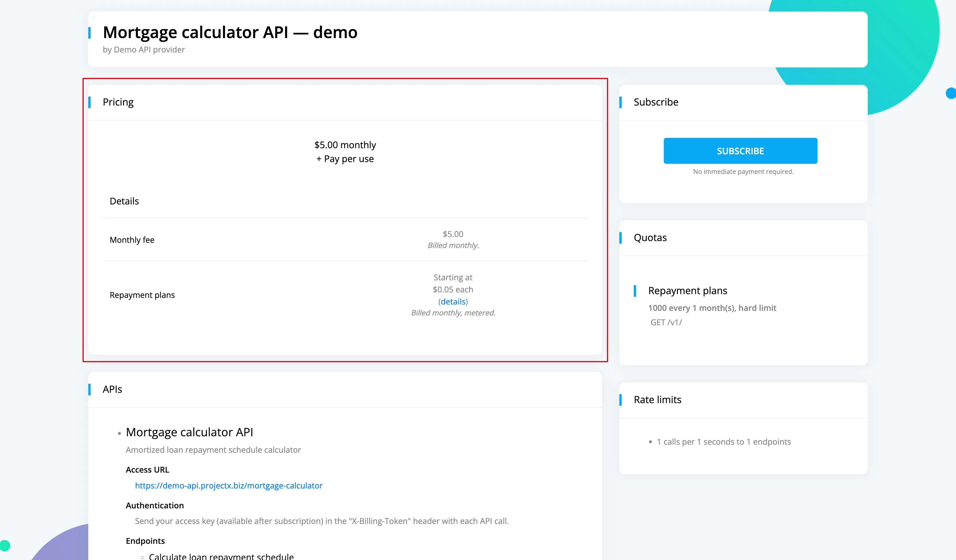Click the '$0.05 each' price text

tap(453, 290)
